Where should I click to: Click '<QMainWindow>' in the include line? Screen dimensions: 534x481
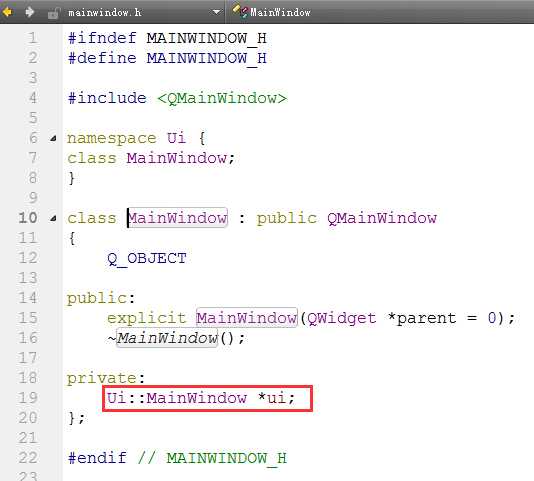click(x=222, y=98)
